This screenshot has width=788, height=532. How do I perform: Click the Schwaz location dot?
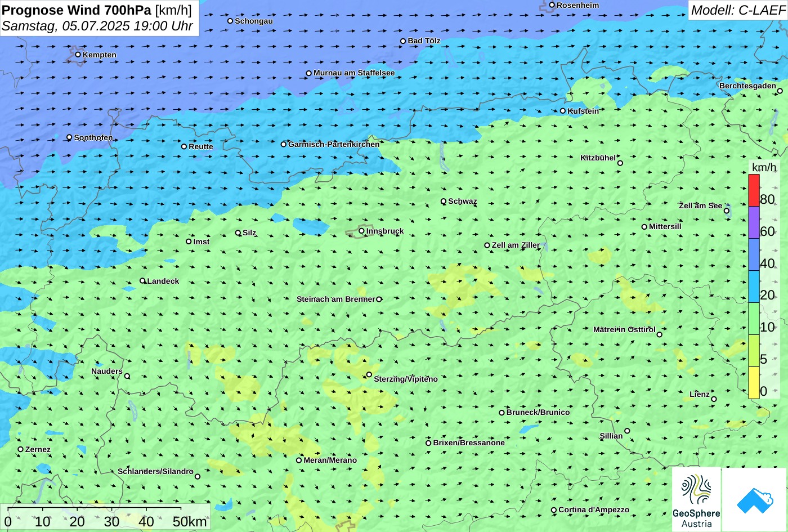point(444,201)
